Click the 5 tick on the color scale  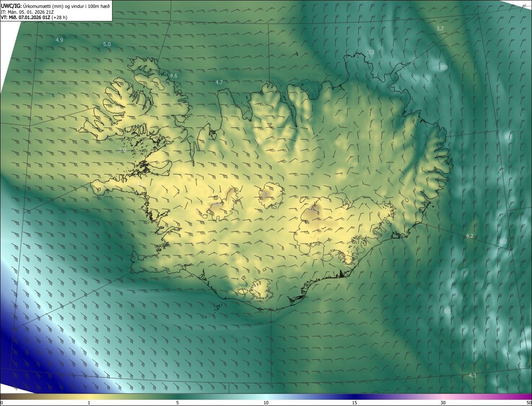tap(177, 403)
